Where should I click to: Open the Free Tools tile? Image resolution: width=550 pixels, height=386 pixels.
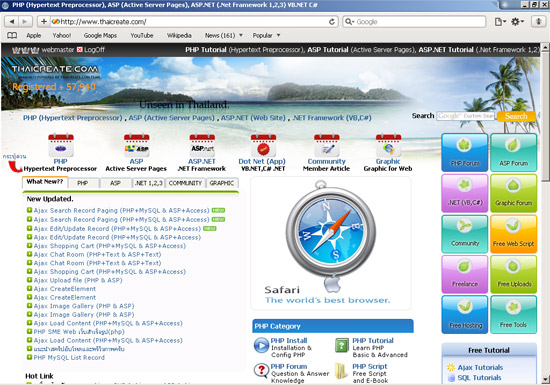514,315
